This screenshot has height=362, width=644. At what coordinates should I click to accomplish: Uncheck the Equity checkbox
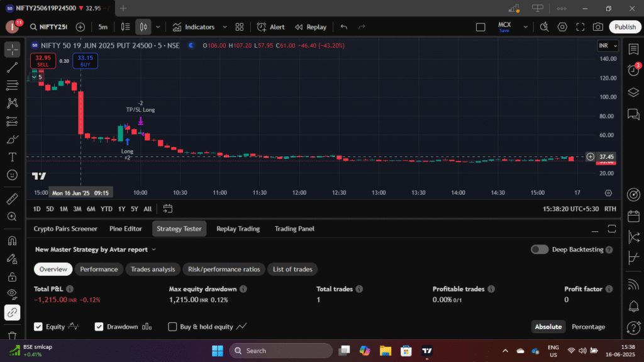pos(38,327)
